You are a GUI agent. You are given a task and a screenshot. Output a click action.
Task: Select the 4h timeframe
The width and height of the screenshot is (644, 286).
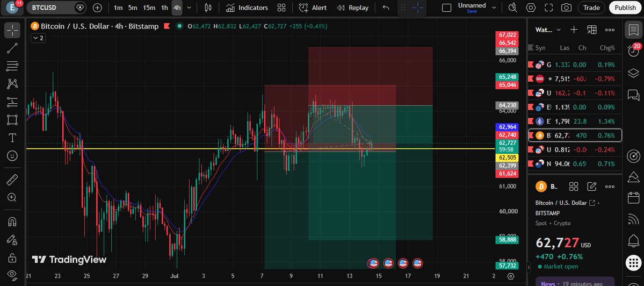(x=177, y=8)
